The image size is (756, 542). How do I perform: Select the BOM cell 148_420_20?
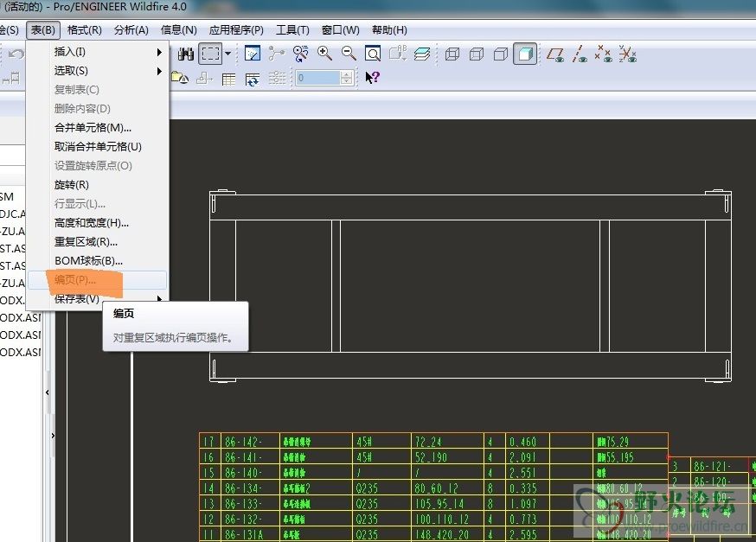tap(447, 534)
